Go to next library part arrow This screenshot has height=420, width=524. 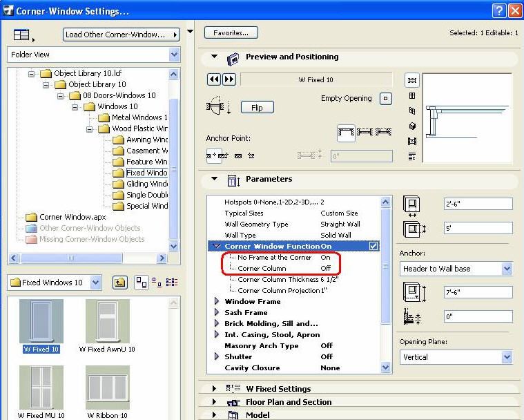coord(229,79)
